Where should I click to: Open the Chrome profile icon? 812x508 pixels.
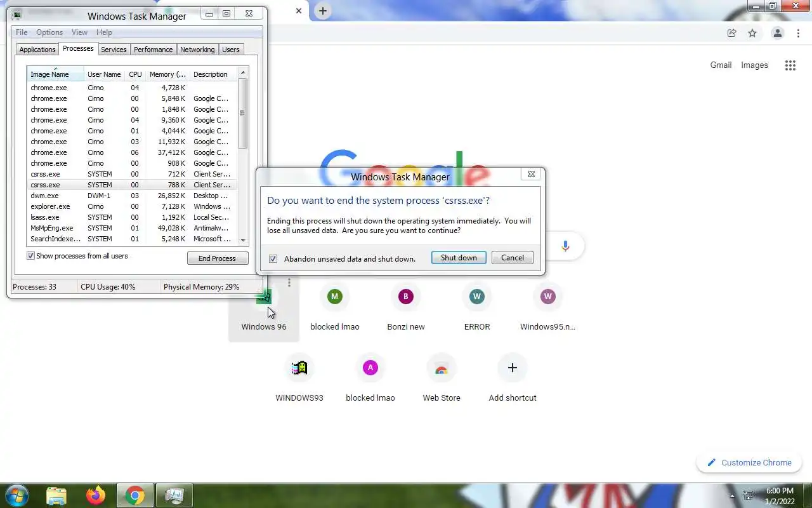(777, 33)
